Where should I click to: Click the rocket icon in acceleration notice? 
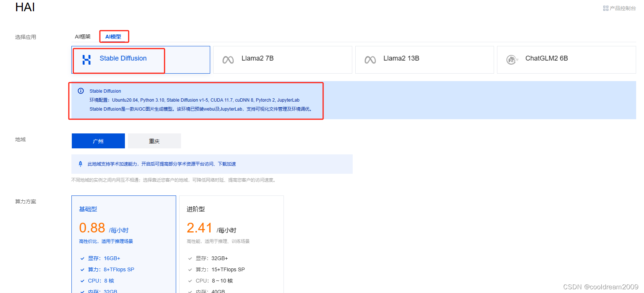click(80, 164)
